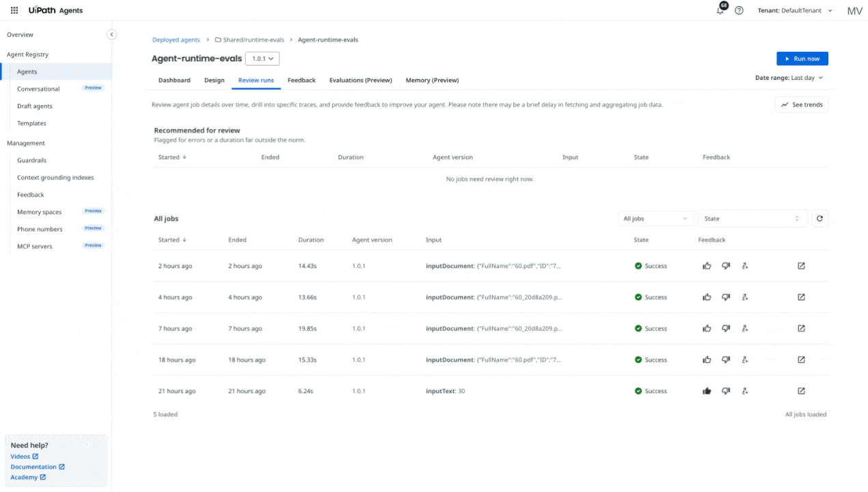
Task: Switch to the Design tab
Action: 214,80
